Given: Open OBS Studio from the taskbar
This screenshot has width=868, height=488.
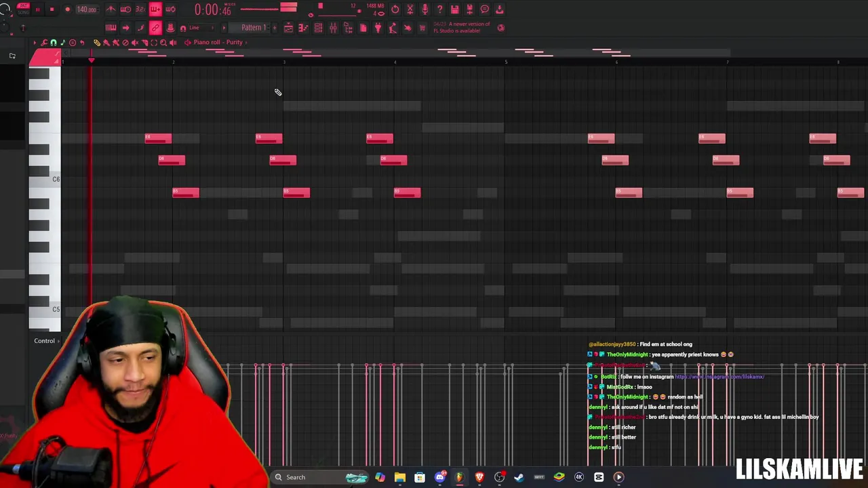Looking at the screenshot, I should click(x=499, y=477).
